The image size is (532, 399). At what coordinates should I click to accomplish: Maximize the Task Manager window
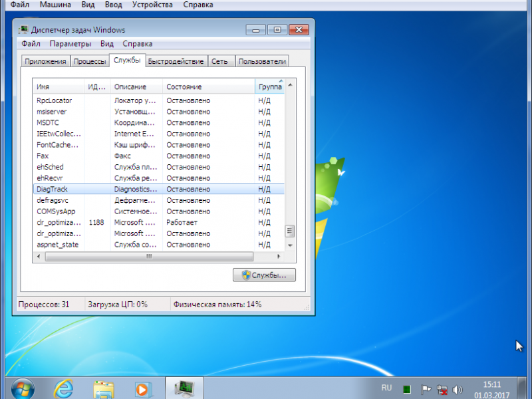[x=277, y=30]
